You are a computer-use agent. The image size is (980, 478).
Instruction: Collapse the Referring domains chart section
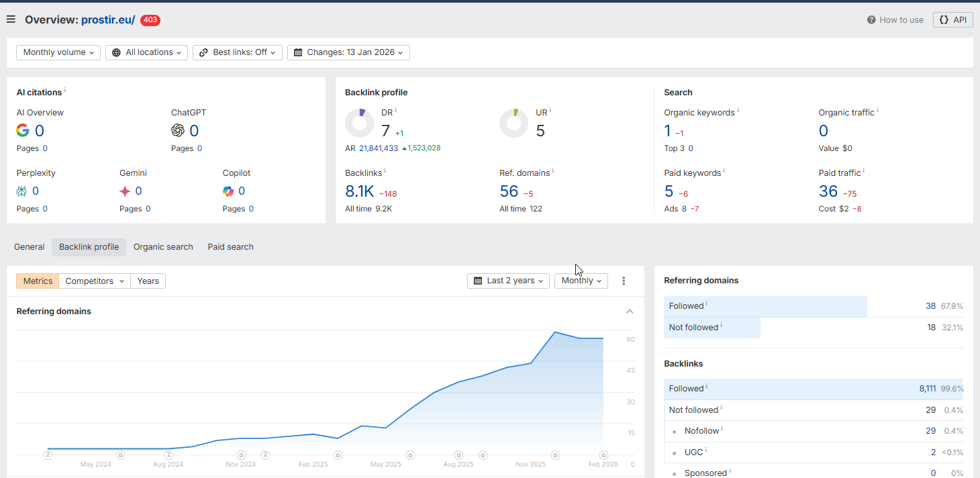630,312
